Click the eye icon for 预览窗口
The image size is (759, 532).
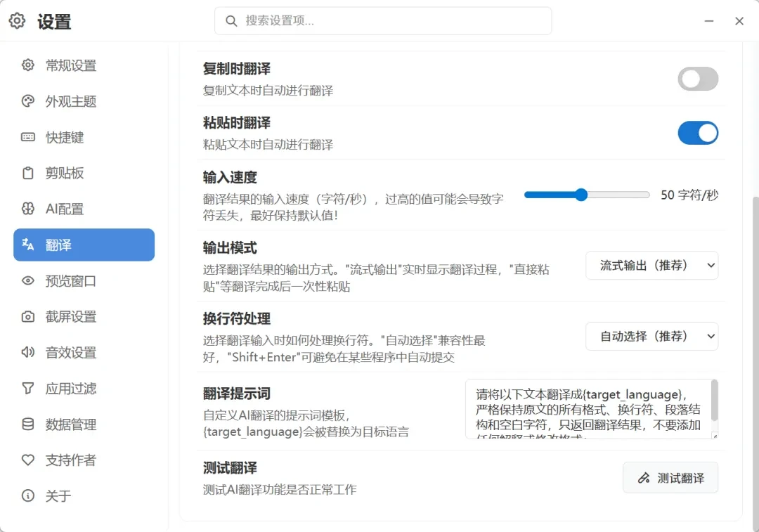point(28,280)
